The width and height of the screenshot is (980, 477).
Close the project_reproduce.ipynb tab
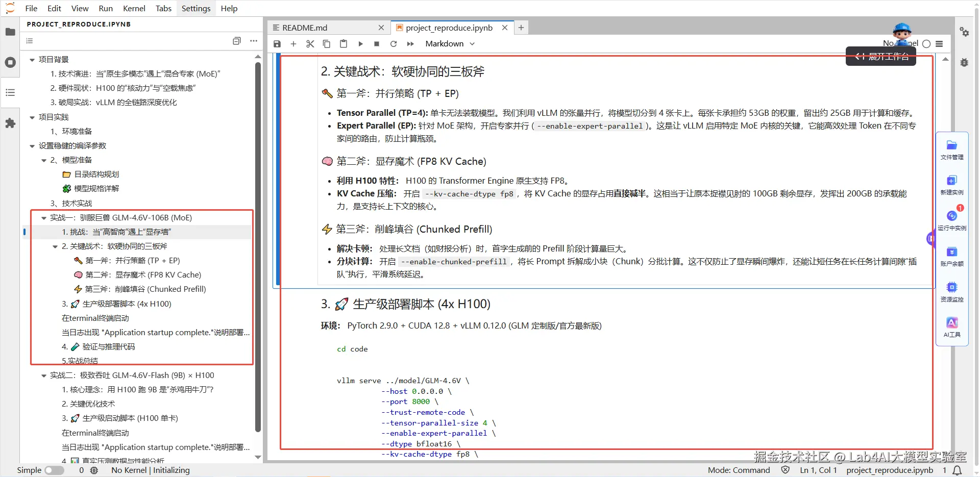pyautogui.click(x=505, y=28)
